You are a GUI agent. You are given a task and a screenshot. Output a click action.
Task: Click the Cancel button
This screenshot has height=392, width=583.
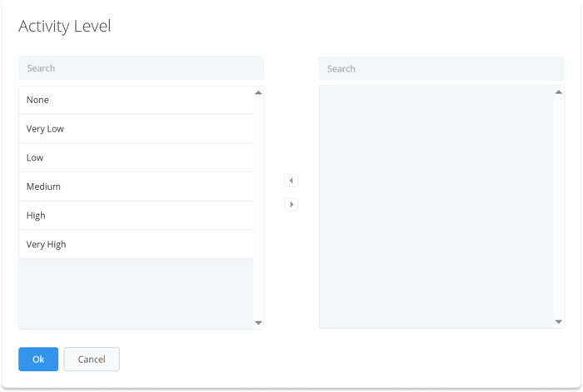click(92, 359)
